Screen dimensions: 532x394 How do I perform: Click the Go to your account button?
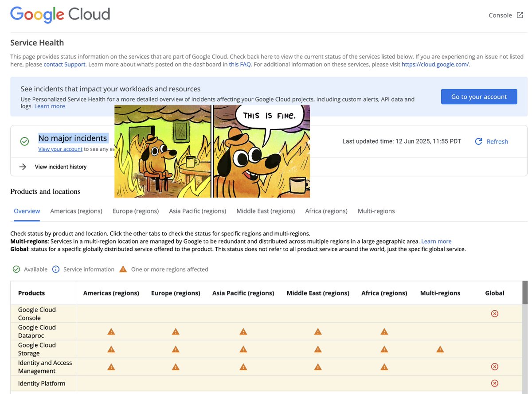pos(479,97)
